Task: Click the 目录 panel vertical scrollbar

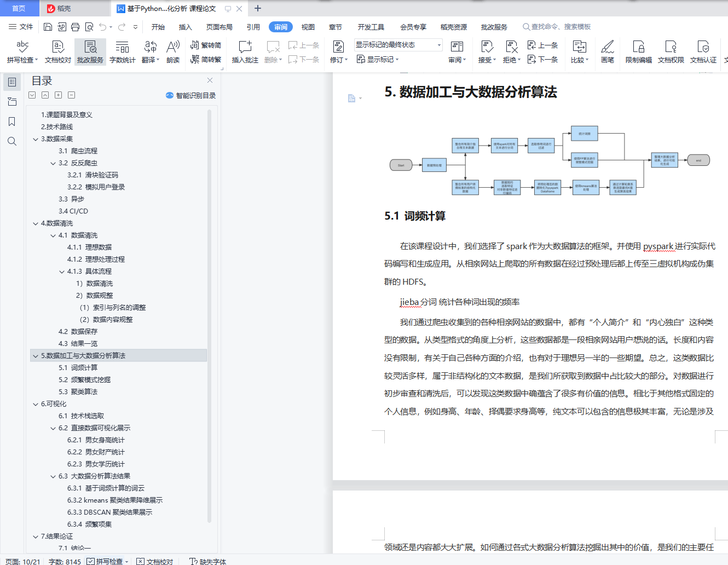Action: point(210,315)
